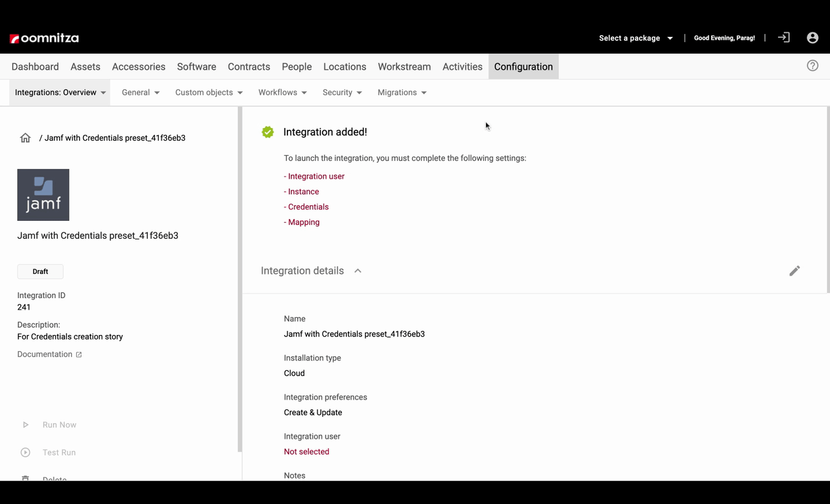Expand the Integrations: Overview dropdown
Image resolution: width=830 pixels, height=504 pixels.
(60, 93)
